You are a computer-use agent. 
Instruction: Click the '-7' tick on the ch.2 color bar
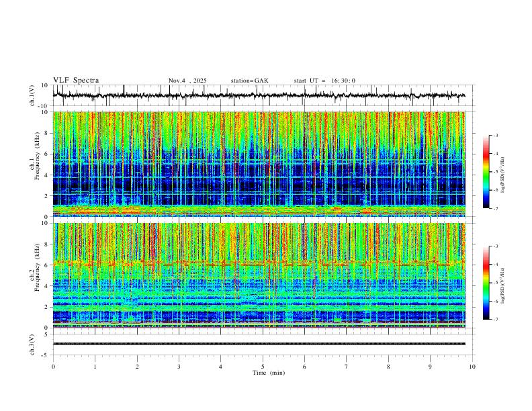(x=495, y=319)
